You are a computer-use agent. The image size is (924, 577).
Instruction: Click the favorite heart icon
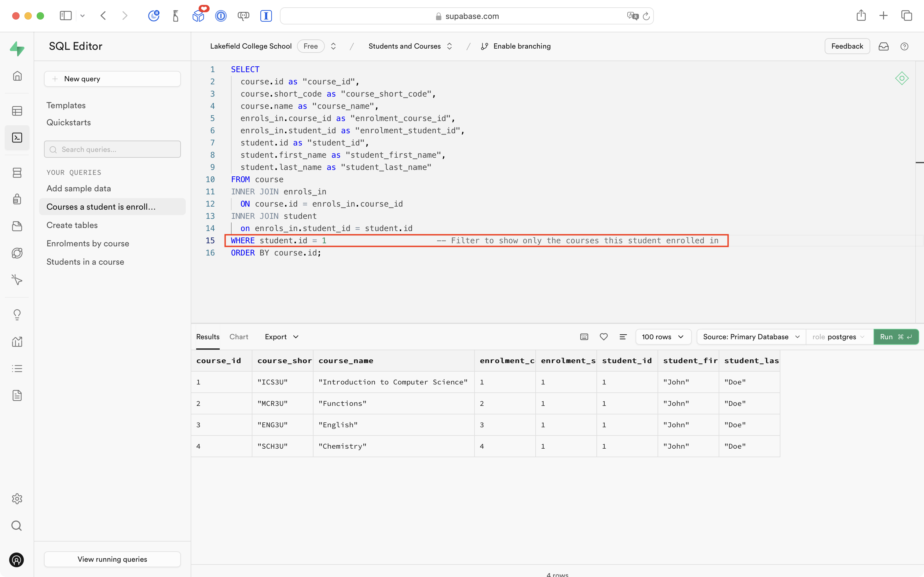[603, 336]
